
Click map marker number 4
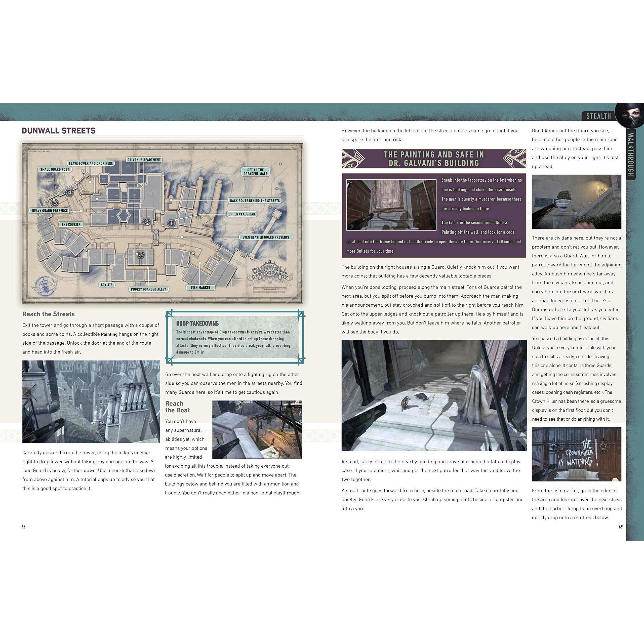[70, 192]
